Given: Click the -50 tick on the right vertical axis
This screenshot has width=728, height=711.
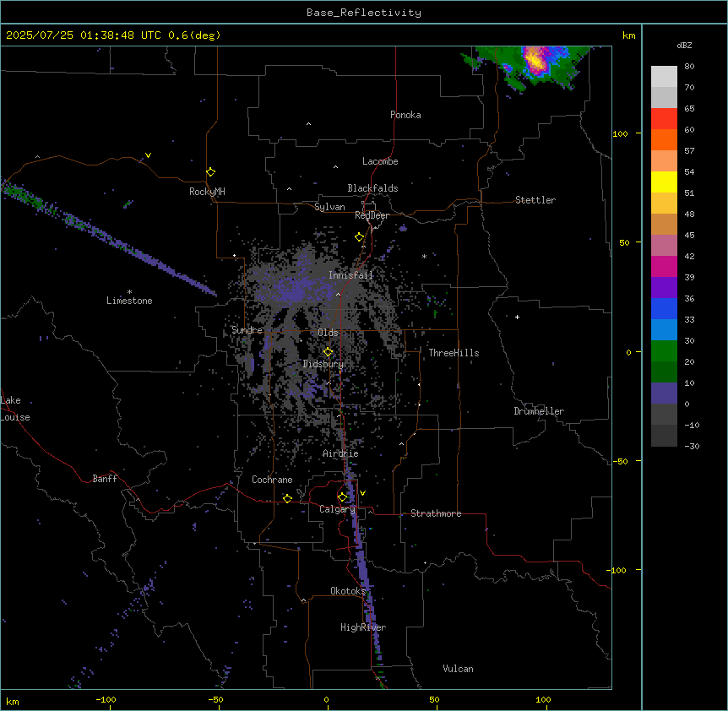Looking at the screenshot, I should 620,461.
